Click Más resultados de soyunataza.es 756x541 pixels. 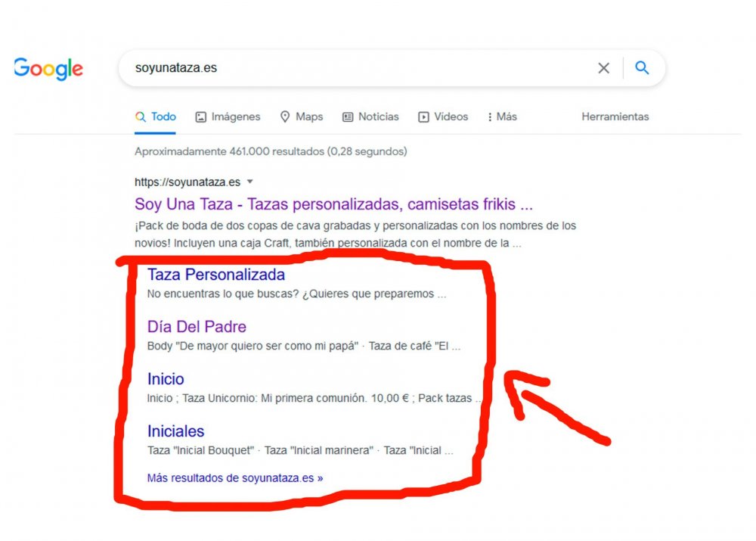pyautogui.click(x=233, y=478)
